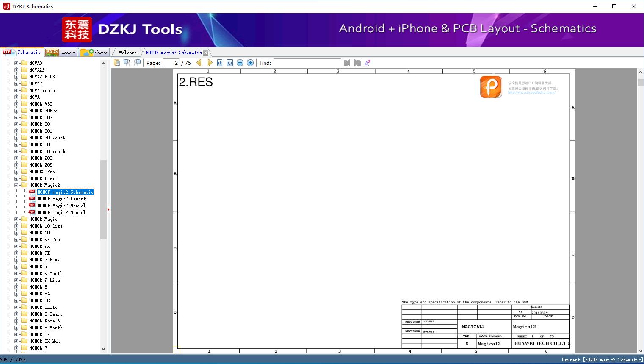The width and height of the screenshot is (644, 364).
Task: Go to the next page arrow
Action: point(210,63)
